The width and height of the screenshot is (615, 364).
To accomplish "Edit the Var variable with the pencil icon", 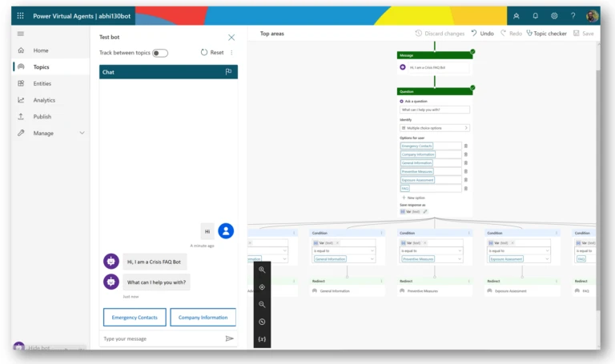I will 425,211.
